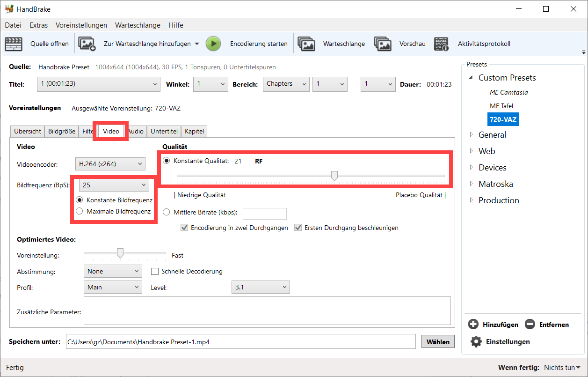Open the Bildfrequenz 25 dropdown
This screenshot has width=588, height=377.
(x=114, y=185)
